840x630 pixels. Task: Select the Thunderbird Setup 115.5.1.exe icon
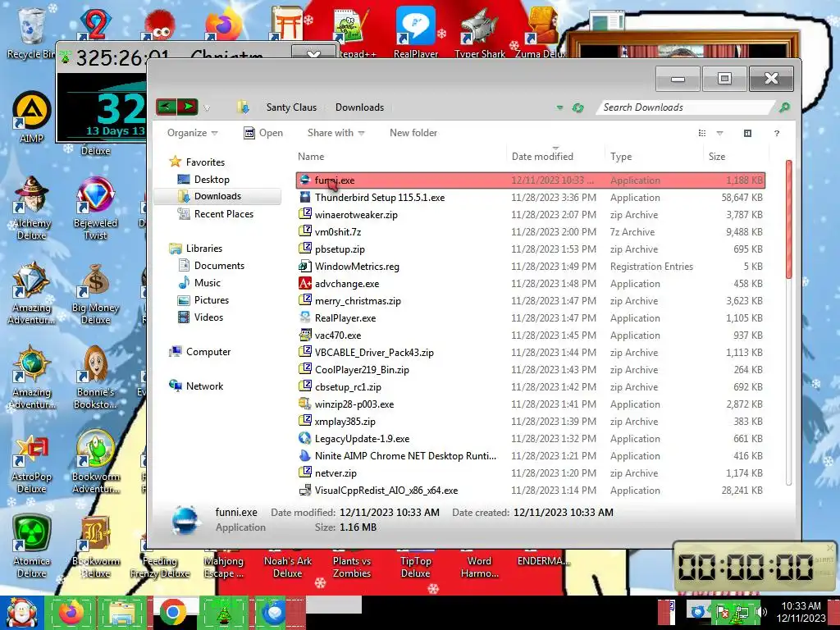click(x=305, y=197)
